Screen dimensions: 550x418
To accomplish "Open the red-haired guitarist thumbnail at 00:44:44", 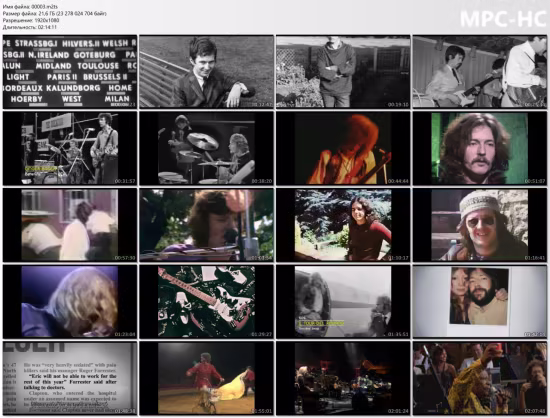I will point(343,148).
